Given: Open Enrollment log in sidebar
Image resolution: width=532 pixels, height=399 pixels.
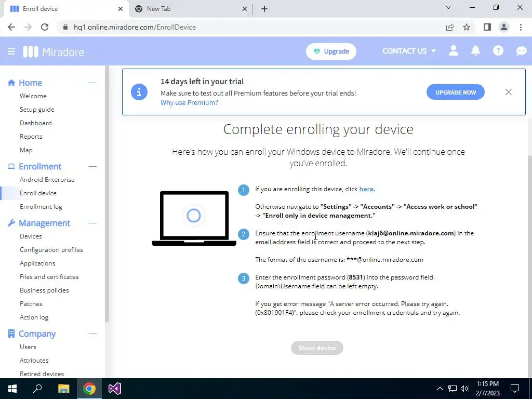Looking at the screenshot, I should pyautogui.click(x=41, y=207).
